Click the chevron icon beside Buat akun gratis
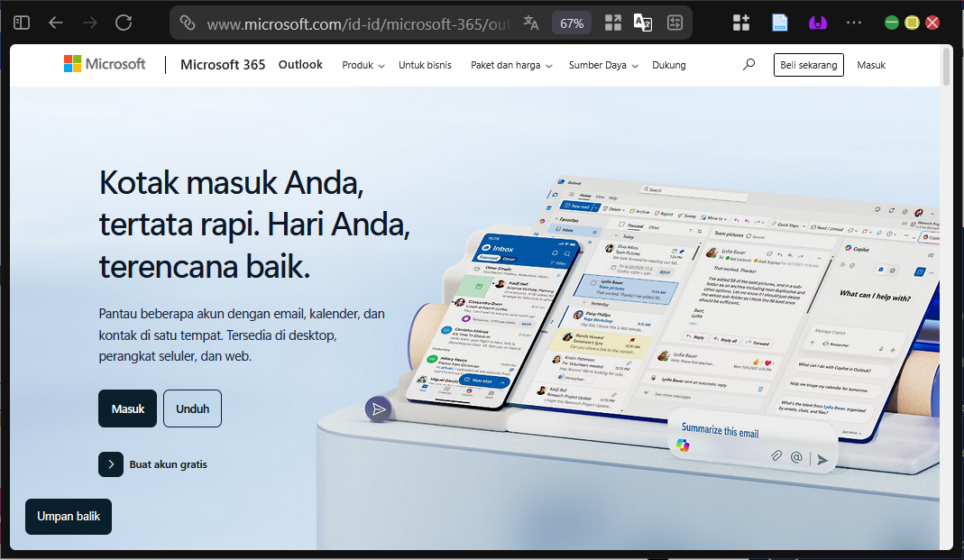Image resolution: width=964 pixels, height=560 pixels. tap(111, 464)
